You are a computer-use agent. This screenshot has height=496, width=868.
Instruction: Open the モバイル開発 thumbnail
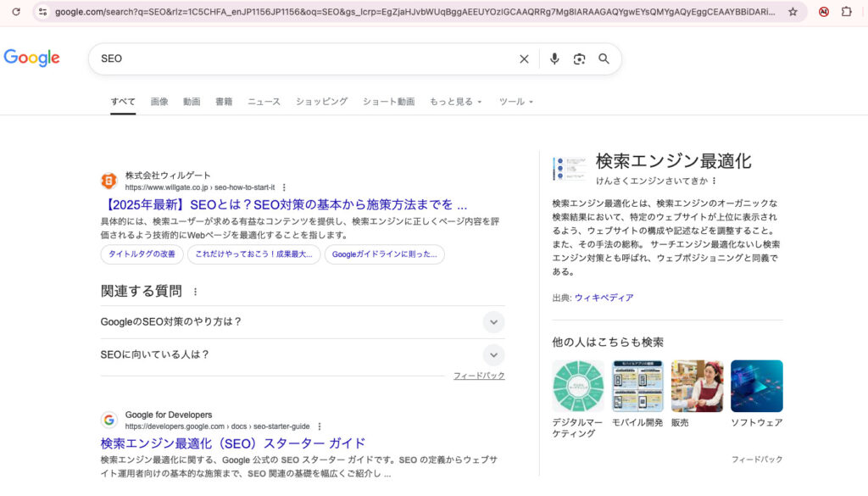click(637, 387)
